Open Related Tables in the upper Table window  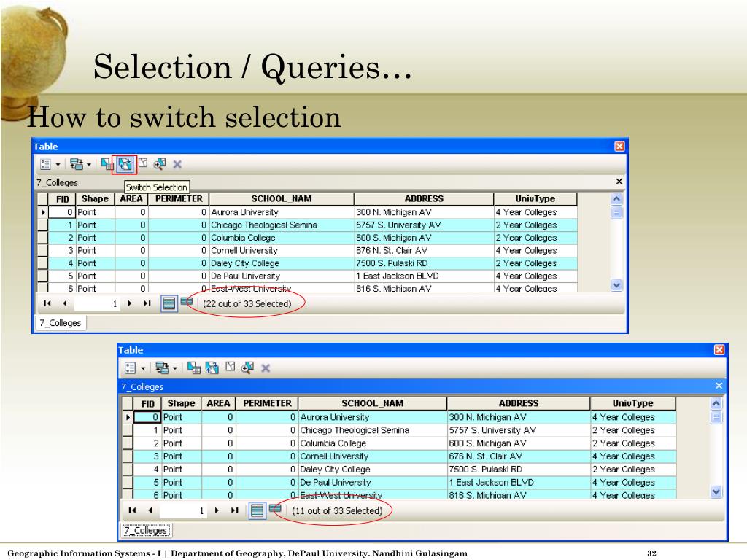click(76, 164)
